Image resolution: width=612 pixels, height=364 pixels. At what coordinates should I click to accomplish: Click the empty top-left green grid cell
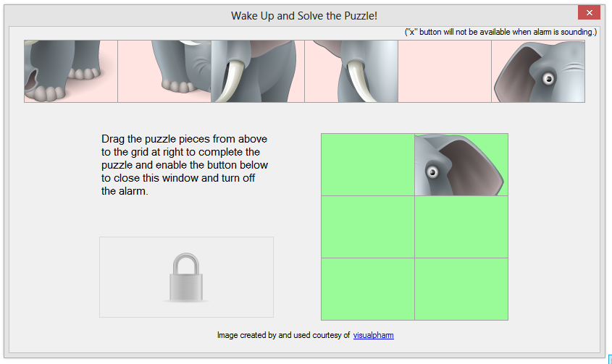pos(368,164)
